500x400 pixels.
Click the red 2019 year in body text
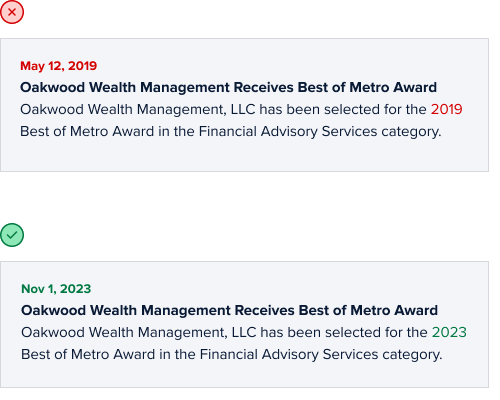pos(446,109)
